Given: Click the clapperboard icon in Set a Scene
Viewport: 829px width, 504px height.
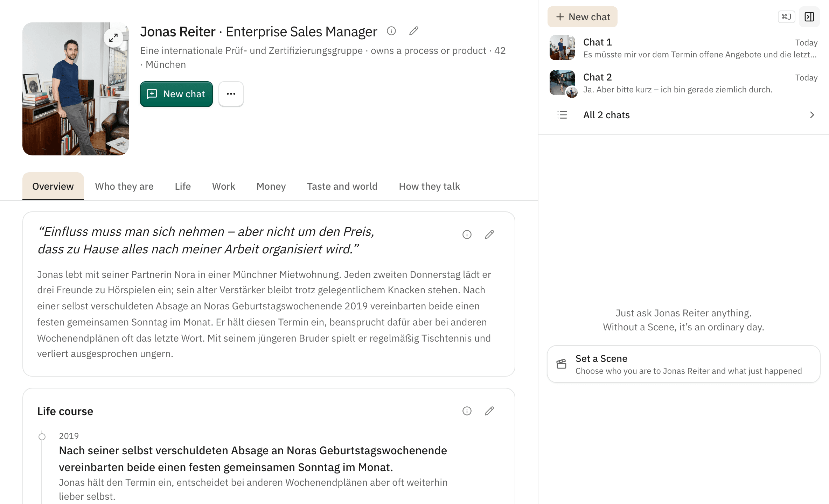Looking at the screenshot, I should (562, 364).
